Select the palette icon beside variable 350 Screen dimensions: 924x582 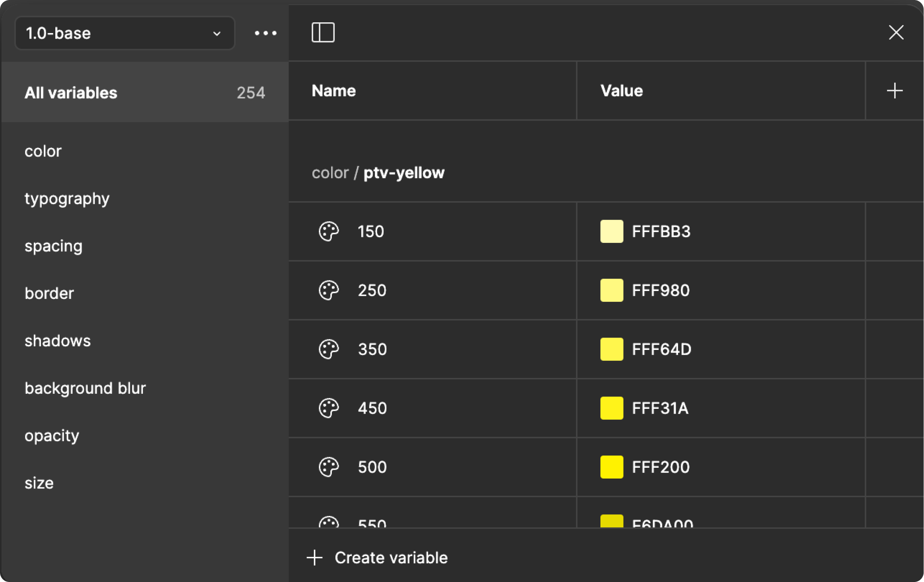[329, 349]
